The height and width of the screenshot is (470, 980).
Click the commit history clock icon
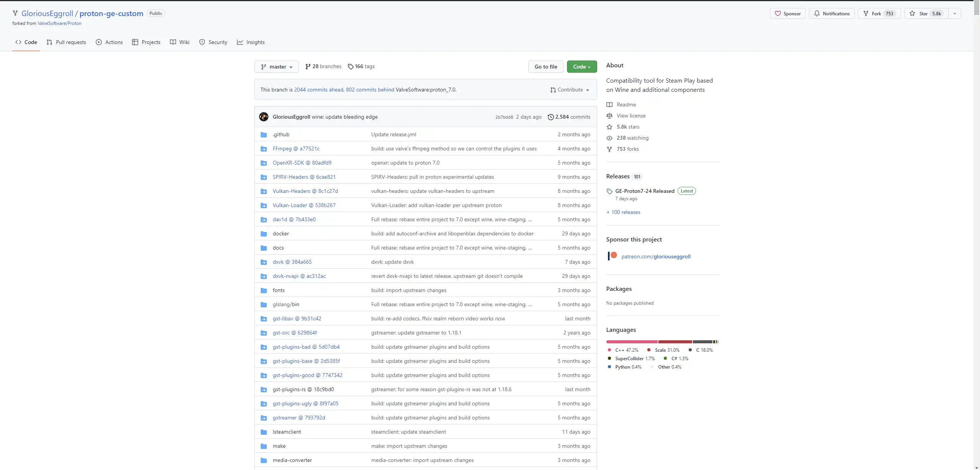coord(550,117)
